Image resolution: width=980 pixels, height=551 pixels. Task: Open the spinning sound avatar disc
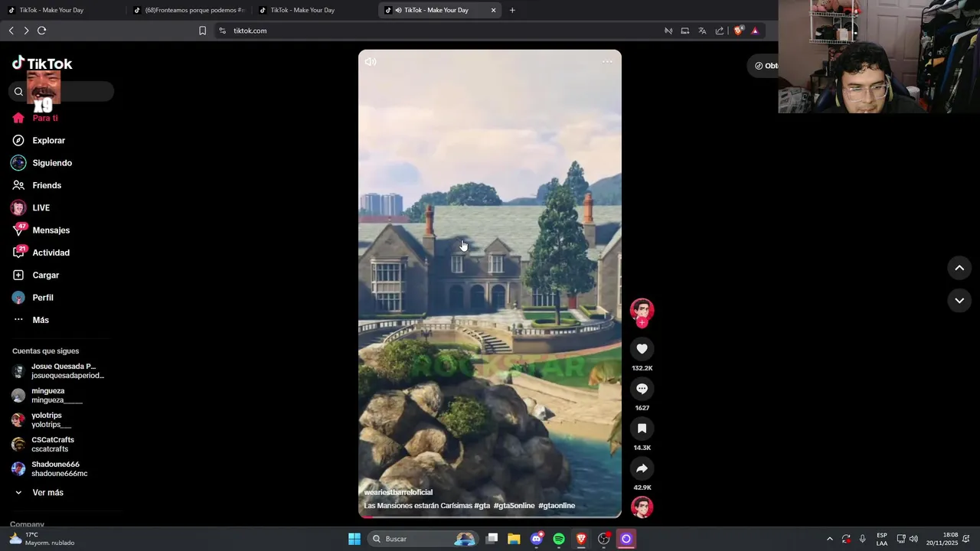[642, 507]
